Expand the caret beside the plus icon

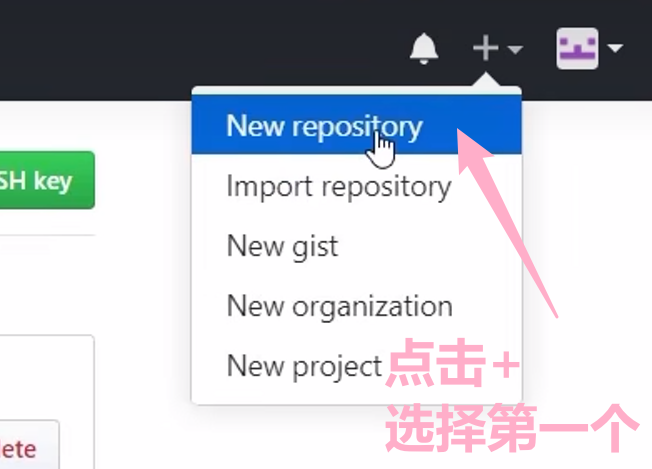point(515,50)
